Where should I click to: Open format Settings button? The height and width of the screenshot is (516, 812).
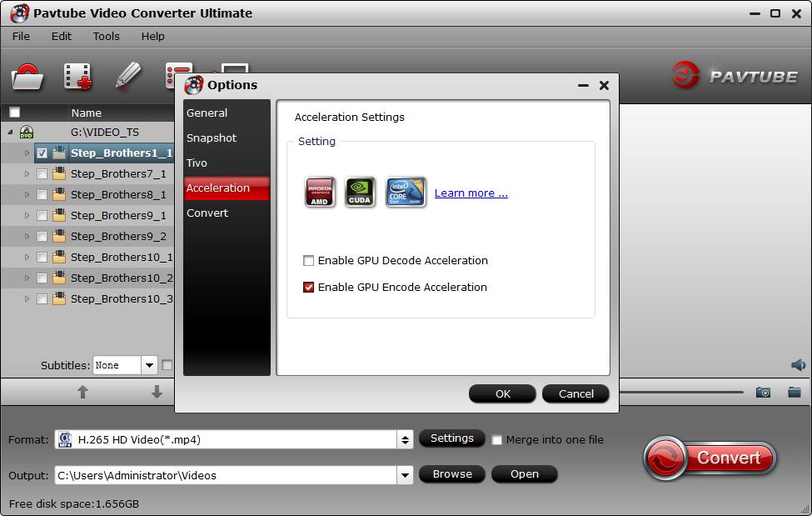pyautogui.click(x=451, y=438)
